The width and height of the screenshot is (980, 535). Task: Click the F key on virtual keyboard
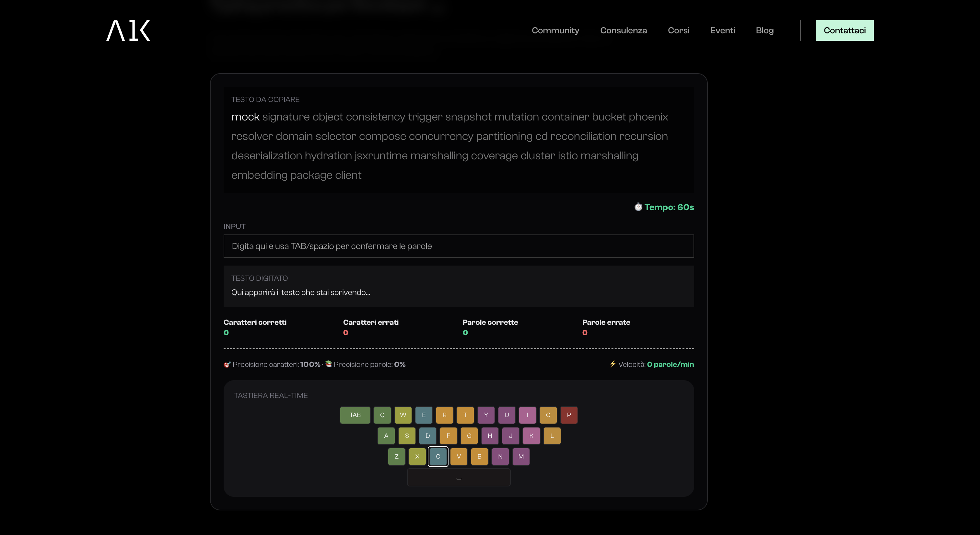point(448,436)
